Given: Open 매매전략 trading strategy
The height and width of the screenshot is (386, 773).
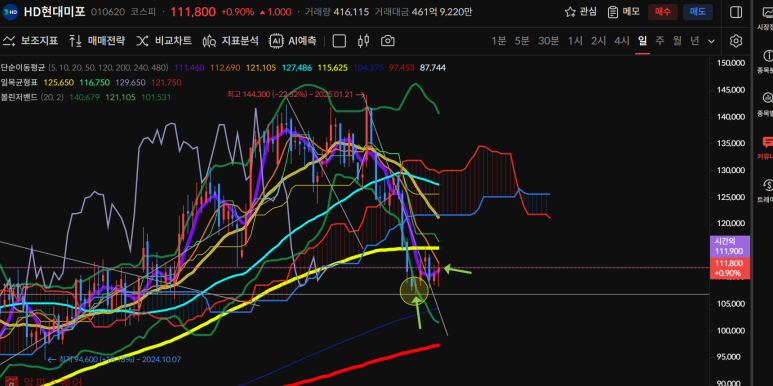Looking at the screenshot, I should 97,41.
